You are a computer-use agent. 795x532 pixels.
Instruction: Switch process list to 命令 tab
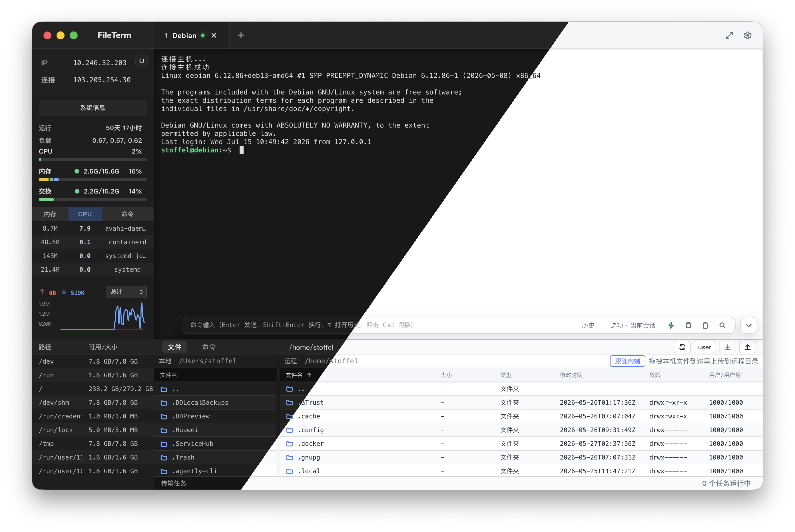click(127, 214)
